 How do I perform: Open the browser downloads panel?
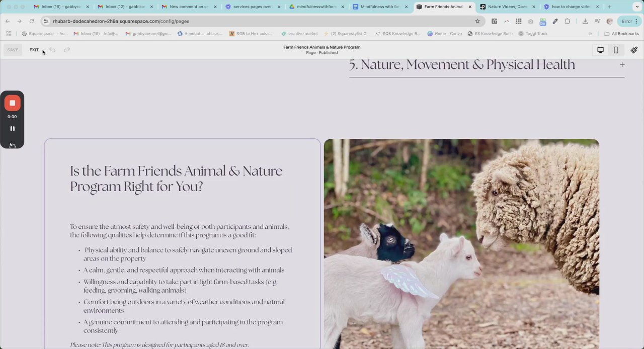tap(585, 21)
